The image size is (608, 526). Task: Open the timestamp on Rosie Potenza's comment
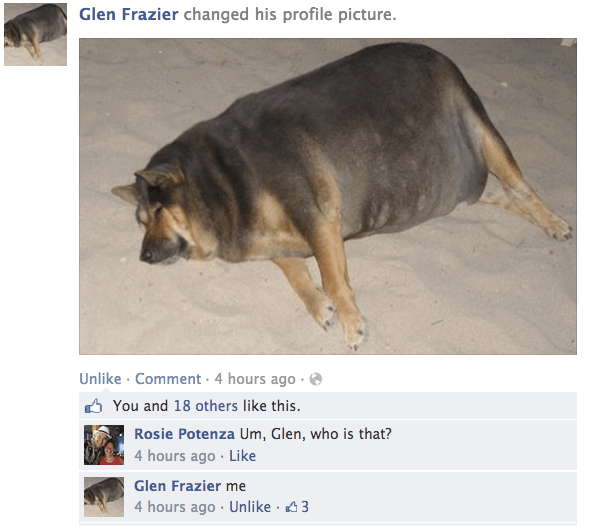pos(174,456)
